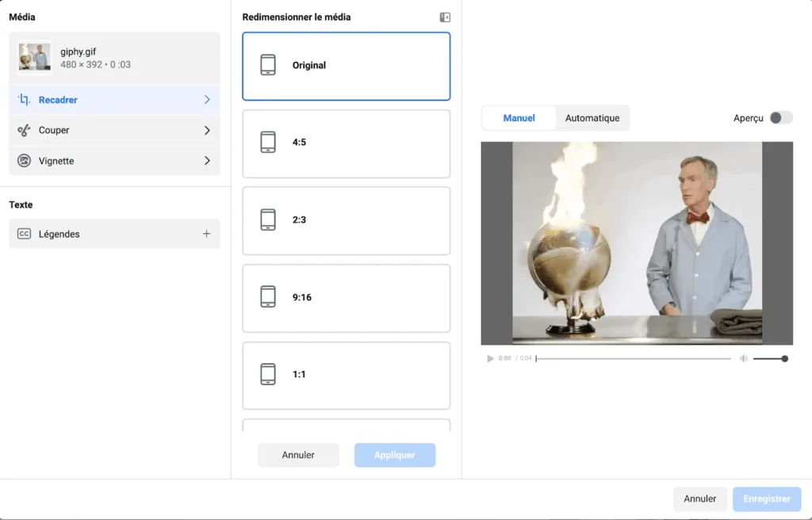Choose the 1:1 aspect ratio option
The height and width of the screenshot is (520, 812).
347,376
